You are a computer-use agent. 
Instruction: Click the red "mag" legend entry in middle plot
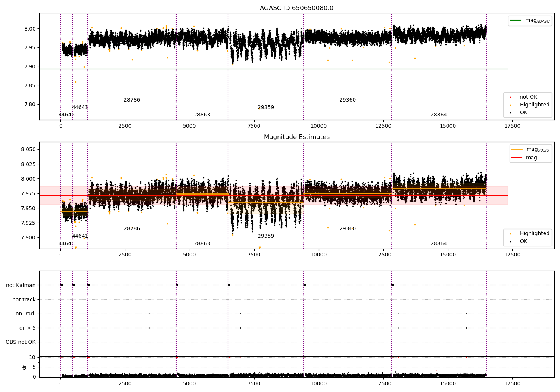coord(525,158)
